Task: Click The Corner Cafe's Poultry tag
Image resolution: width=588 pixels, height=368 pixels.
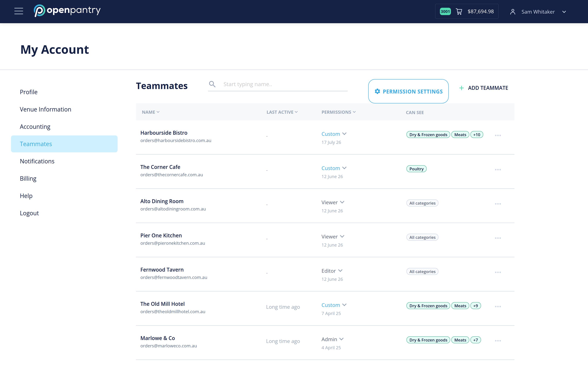Action: (416, 169)
